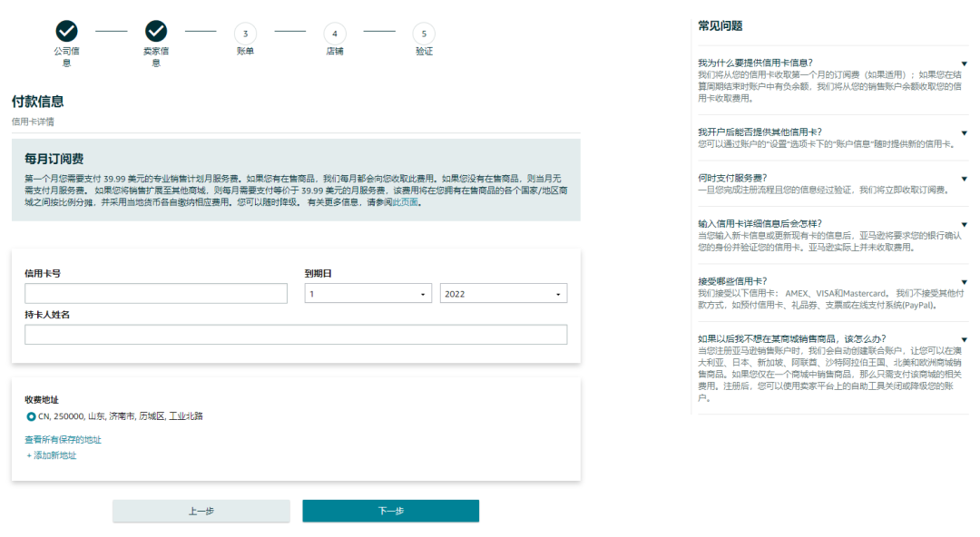Image resolution: width=980 pixels, height=537 pixels.
Task: Select the step 3 账单 circle
Action: click(x=245, y=34)
